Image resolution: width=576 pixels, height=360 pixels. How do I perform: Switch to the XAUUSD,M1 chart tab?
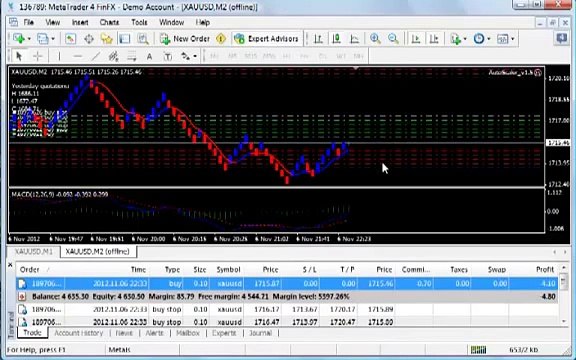click(x=33, y=252)
